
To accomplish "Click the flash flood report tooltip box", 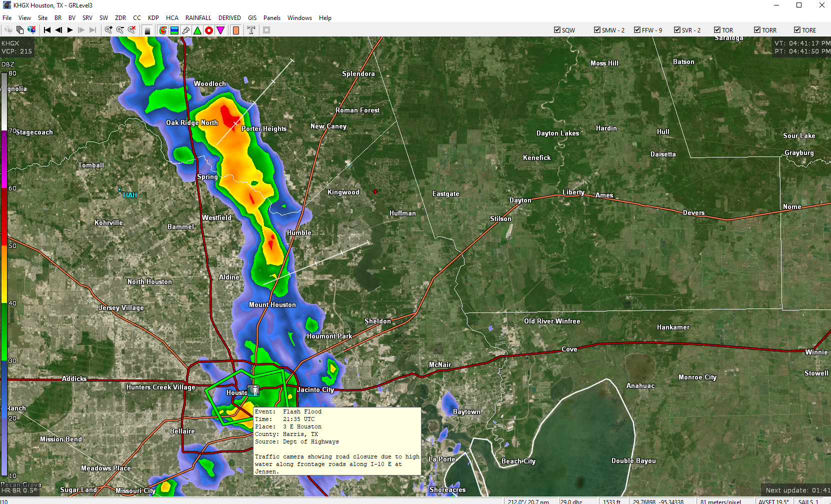I will click(337, 441).
